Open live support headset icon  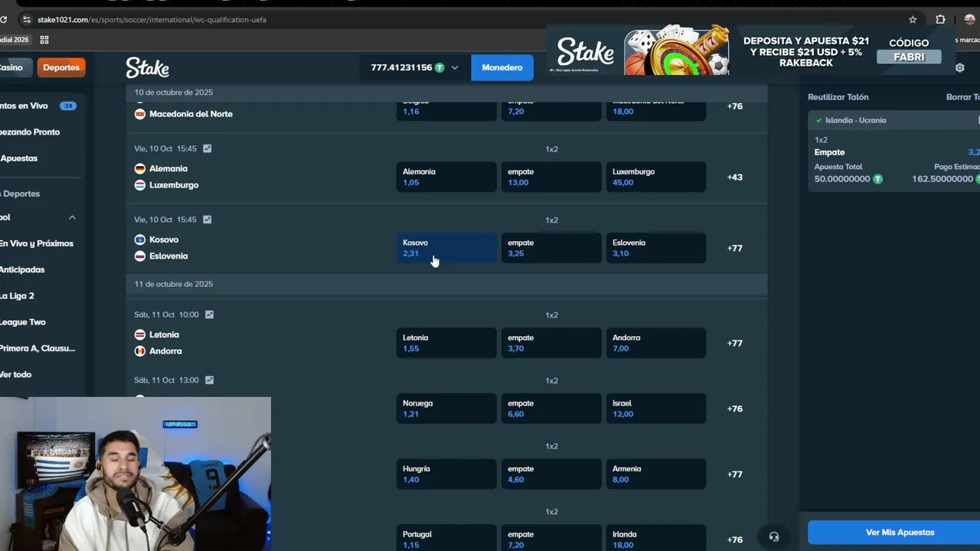tap(774, 536)
